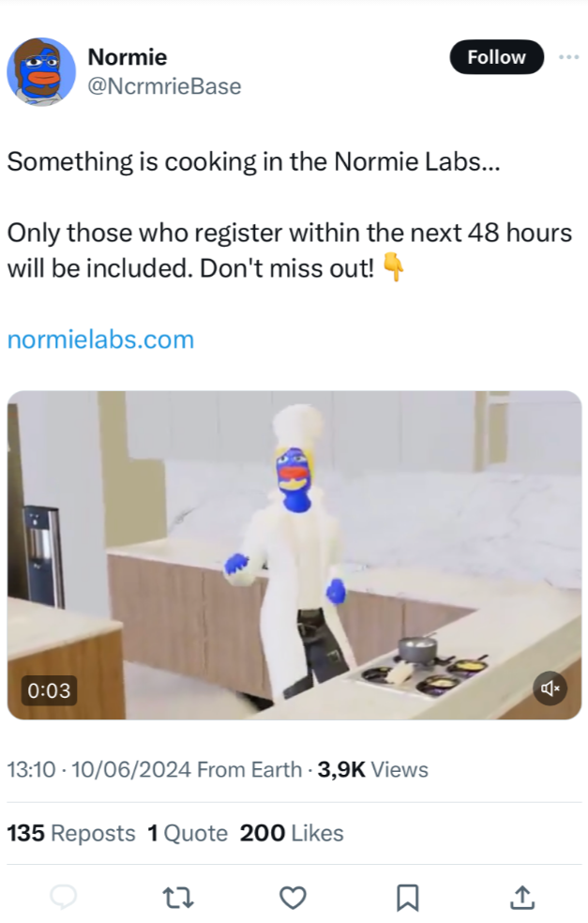Click the pointing down emoji

coord(393,267)
